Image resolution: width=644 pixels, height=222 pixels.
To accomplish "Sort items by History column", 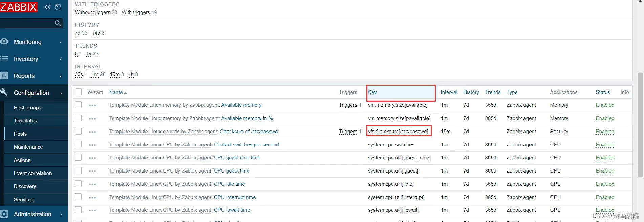I will click(471, 92).
